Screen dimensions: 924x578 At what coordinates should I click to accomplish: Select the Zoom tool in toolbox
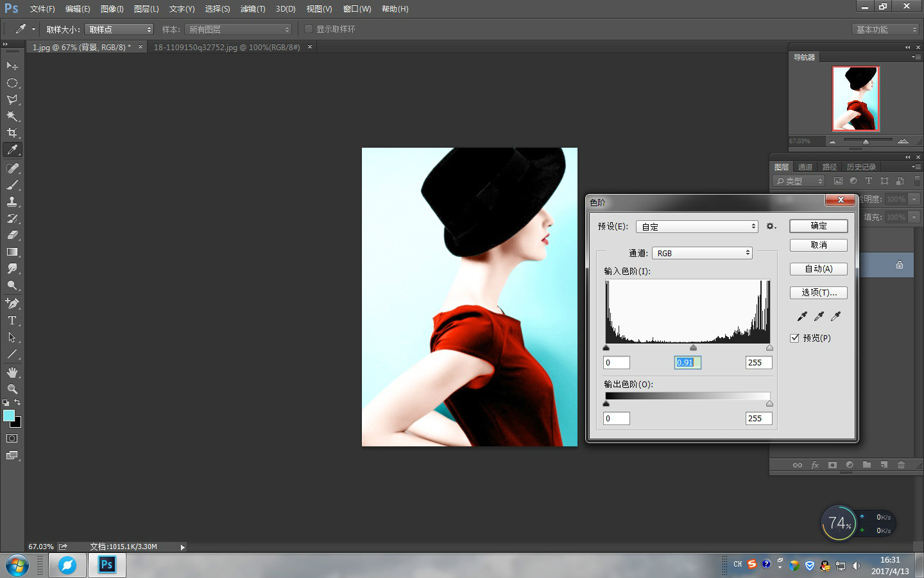12,389
